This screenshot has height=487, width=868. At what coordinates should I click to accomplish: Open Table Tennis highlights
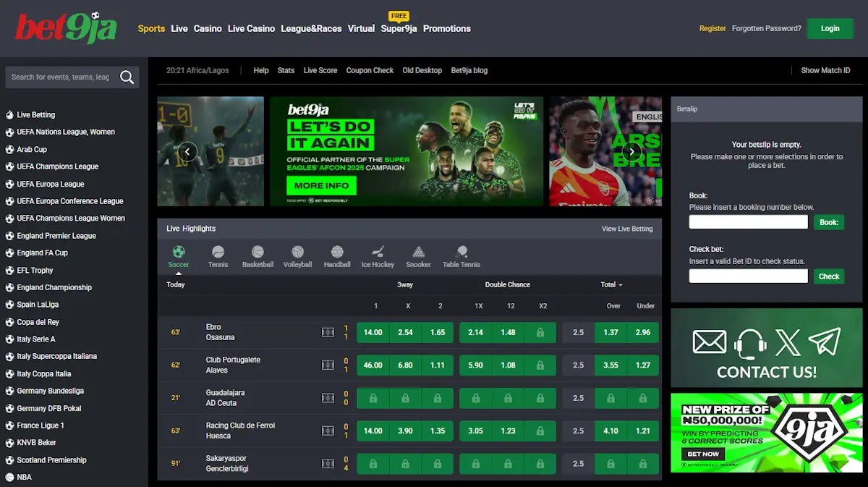(x=461, y=255)
